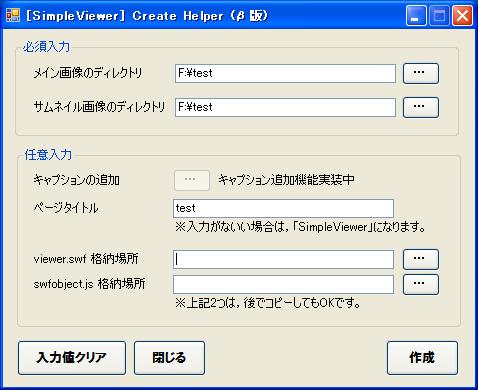Click the 任意入力 group label
478x390 pixels.
click(48, 155)
